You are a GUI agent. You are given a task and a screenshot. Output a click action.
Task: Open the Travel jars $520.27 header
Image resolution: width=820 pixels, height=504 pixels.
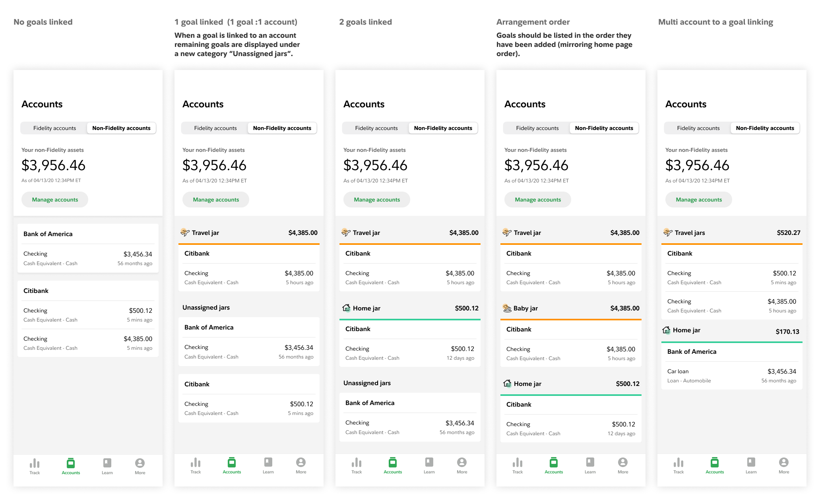tap(731, 233)
